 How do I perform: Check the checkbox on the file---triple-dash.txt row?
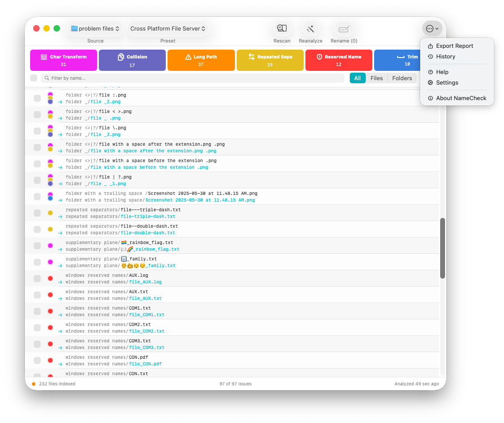tap(37, 213)
